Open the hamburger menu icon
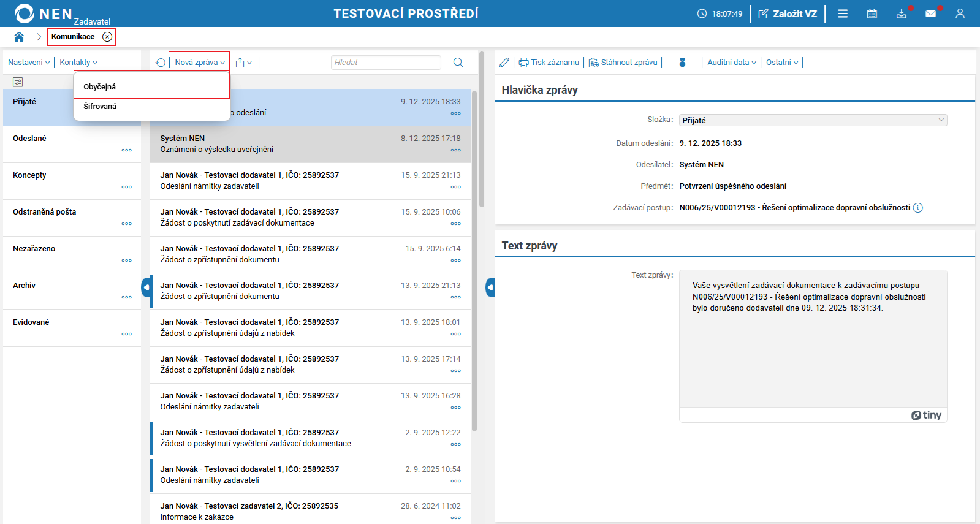 click(843, 13)
